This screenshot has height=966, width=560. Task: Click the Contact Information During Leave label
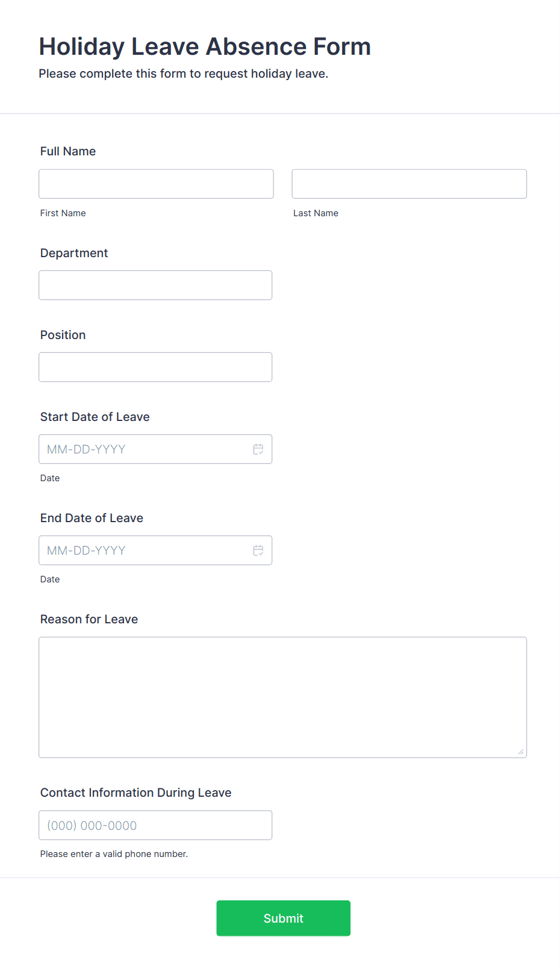coord(135,792)
